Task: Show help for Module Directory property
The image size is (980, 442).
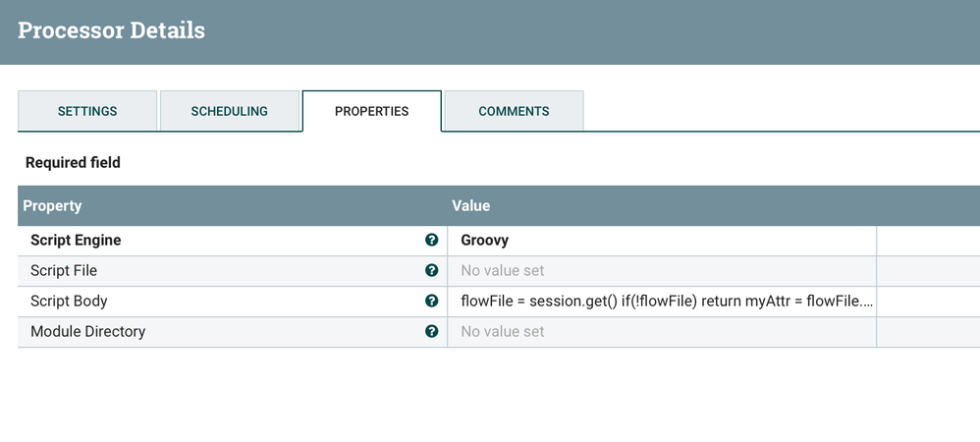Action: point(431,331)
